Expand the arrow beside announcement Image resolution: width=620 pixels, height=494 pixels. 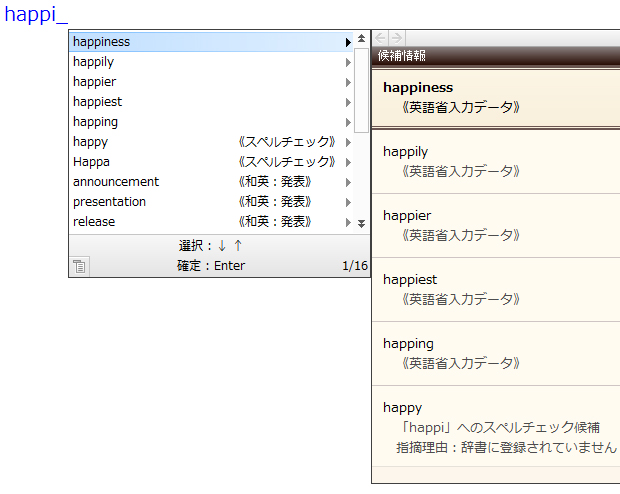(348, 182)
